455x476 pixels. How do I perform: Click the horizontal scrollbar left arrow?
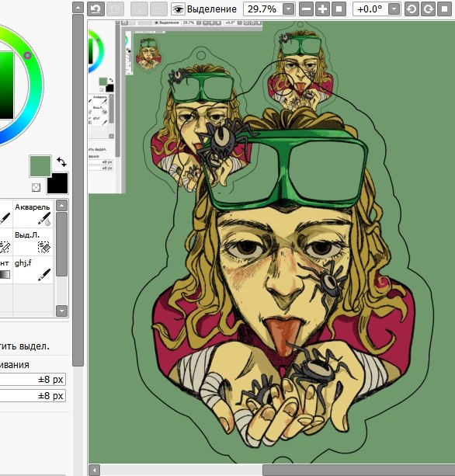click(x=95, y=471)
